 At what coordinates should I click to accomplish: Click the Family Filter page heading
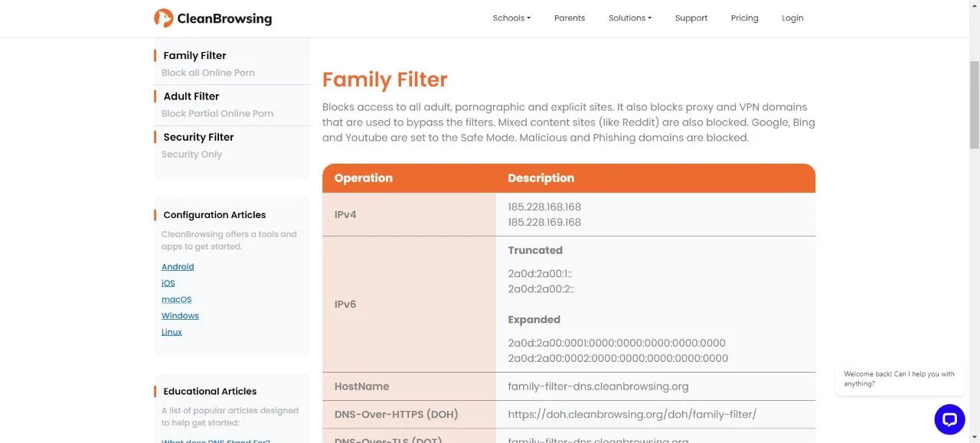[x=384, y=80]
